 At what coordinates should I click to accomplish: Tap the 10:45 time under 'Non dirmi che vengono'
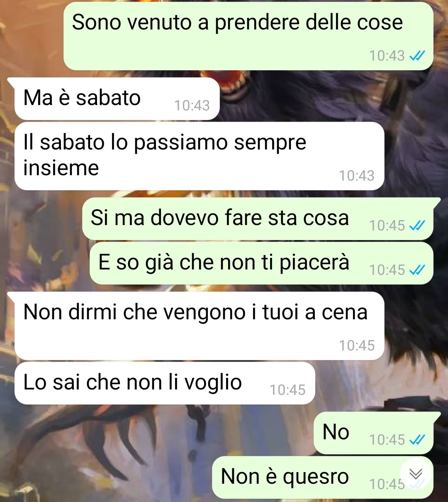click(x=357, y=345)
